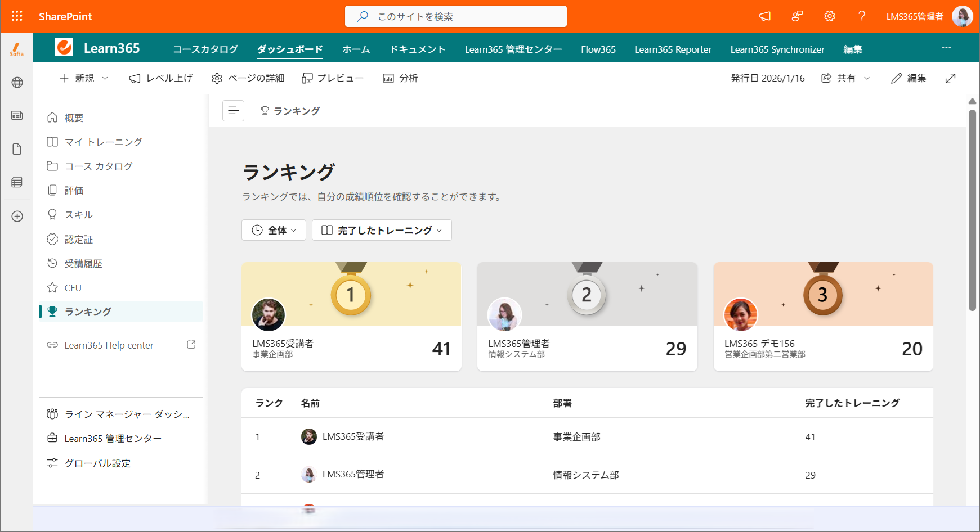The height and width of the screenshot is (532, 980).
Task: Open the settings gear in top bar
Action: point(830,16)
